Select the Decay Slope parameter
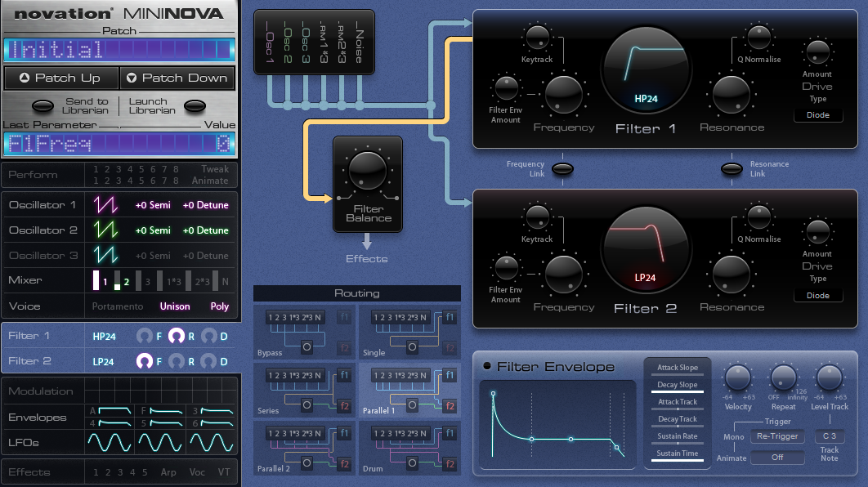Image resolution: width=868 pixels, height=487 pixels. (678, 385)
